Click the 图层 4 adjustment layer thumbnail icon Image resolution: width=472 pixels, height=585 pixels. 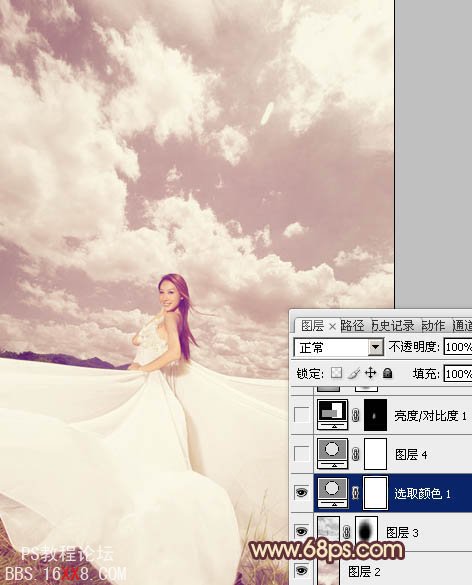point(332,454)
